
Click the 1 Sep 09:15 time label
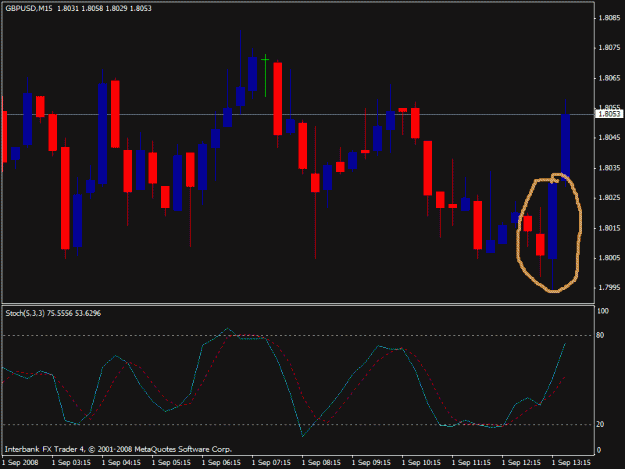371,463
